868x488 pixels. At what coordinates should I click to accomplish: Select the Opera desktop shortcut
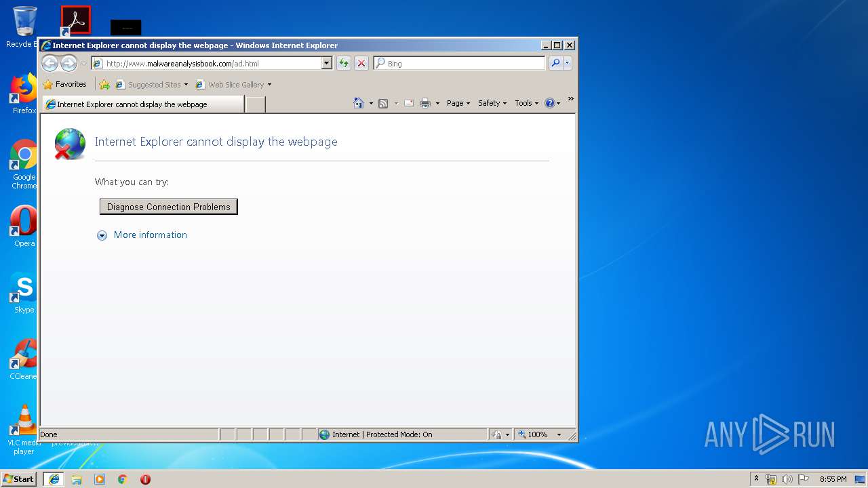[24, 226]
